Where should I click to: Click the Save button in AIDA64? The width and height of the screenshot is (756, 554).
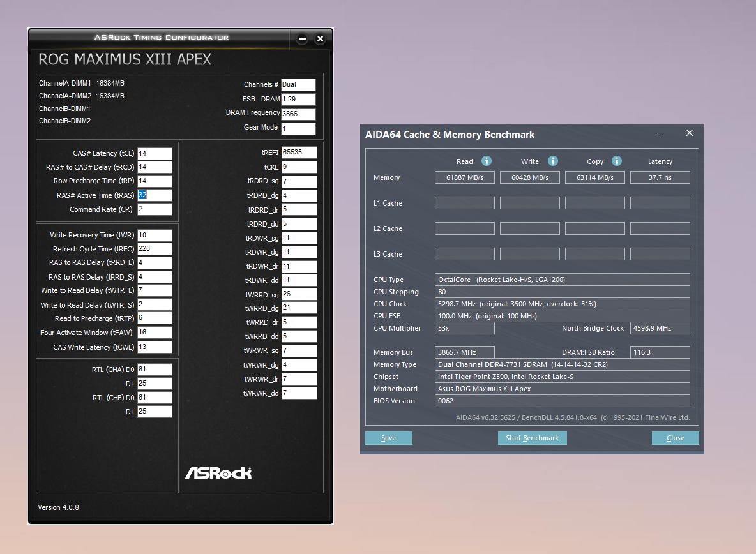click(389, 438)
